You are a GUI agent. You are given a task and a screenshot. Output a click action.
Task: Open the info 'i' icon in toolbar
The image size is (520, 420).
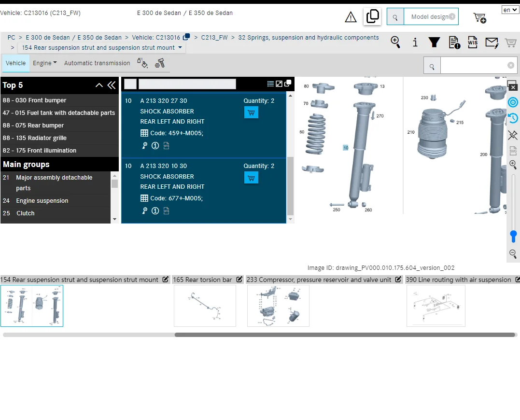coord(415,42)
